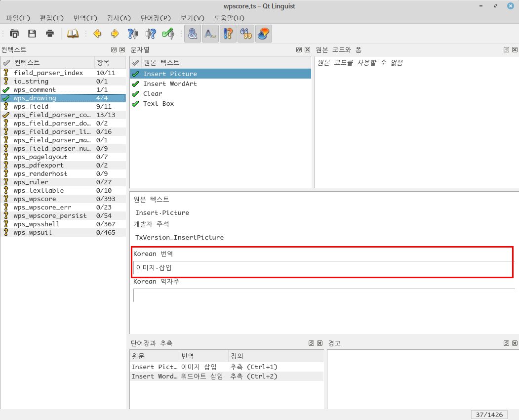Image resolution: width=519 pixels, height=420 pixels.
Task: Open the phrase book toolbar icon
Action: point(73,34)
